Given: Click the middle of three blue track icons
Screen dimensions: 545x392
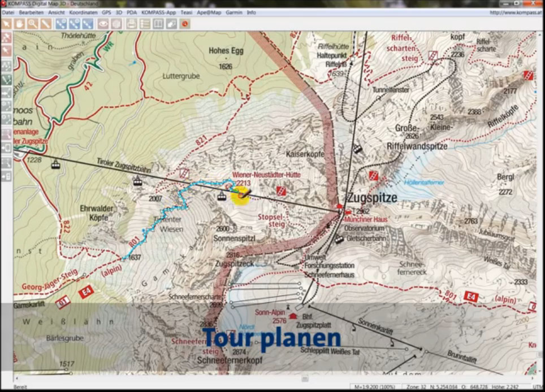Looking at the screenshot, I should 75,24.
